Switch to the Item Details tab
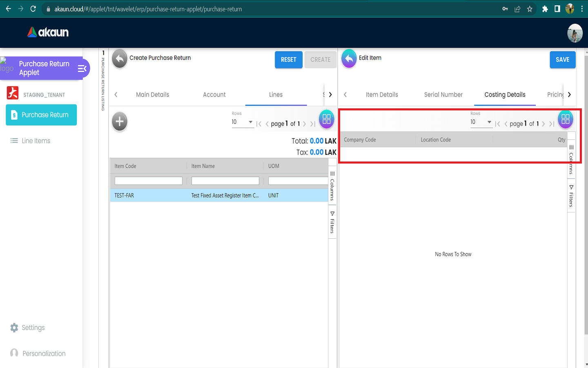588x368 pixels. point(382,94)
